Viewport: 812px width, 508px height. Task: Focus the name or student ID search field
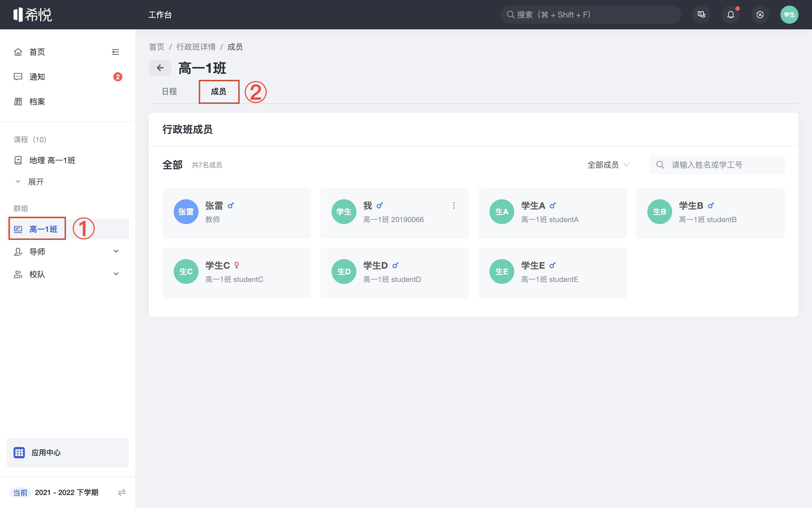coord(717,165)
